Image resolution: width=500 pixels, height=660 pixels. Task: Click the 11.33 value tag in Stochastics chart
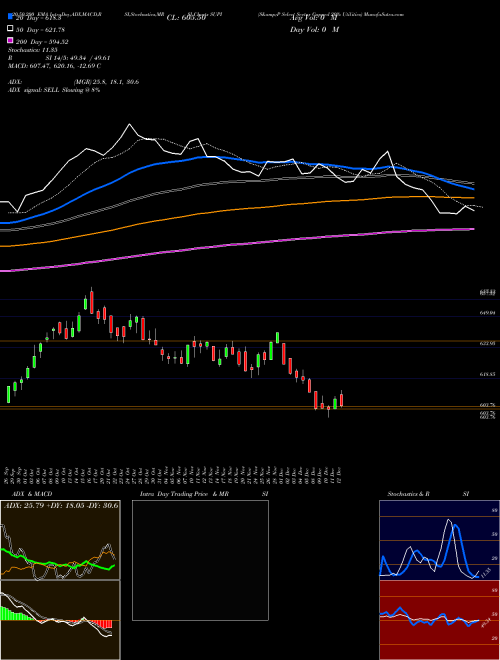point(486,573)
